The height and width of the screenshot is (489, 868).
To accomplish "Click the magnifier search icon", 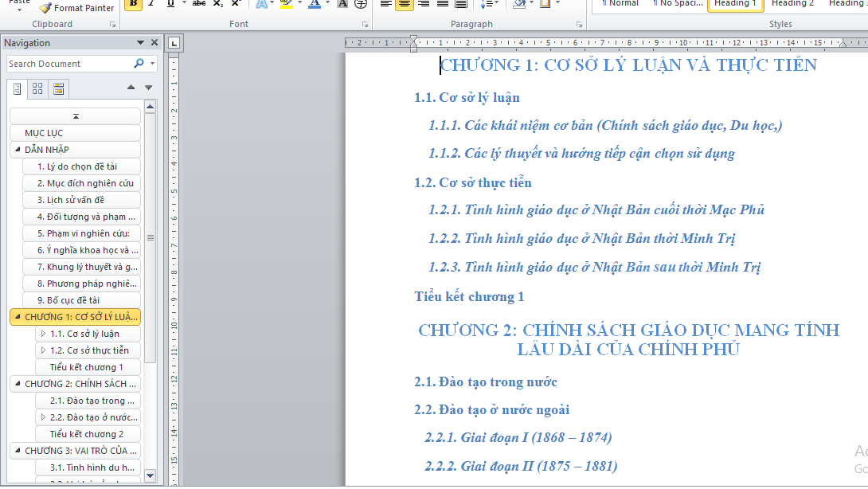I will (x=139, y=64).
